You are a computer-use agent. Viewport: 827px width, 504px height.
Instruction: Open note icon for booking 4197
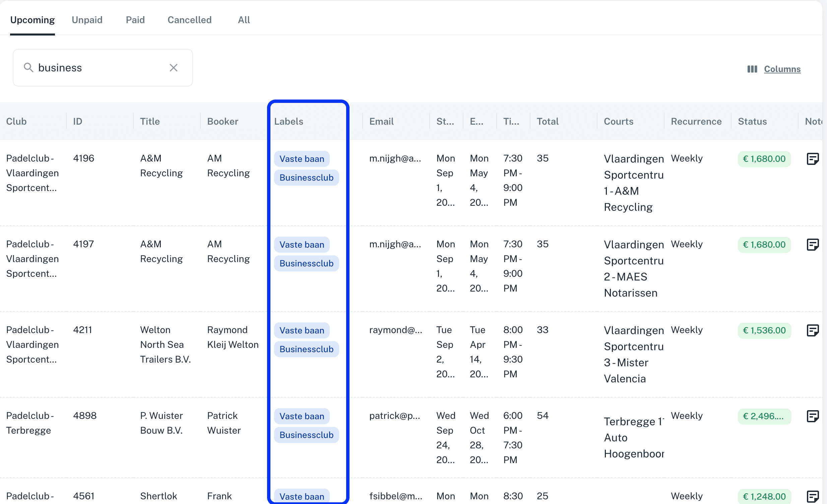click(x=812, y=245)
